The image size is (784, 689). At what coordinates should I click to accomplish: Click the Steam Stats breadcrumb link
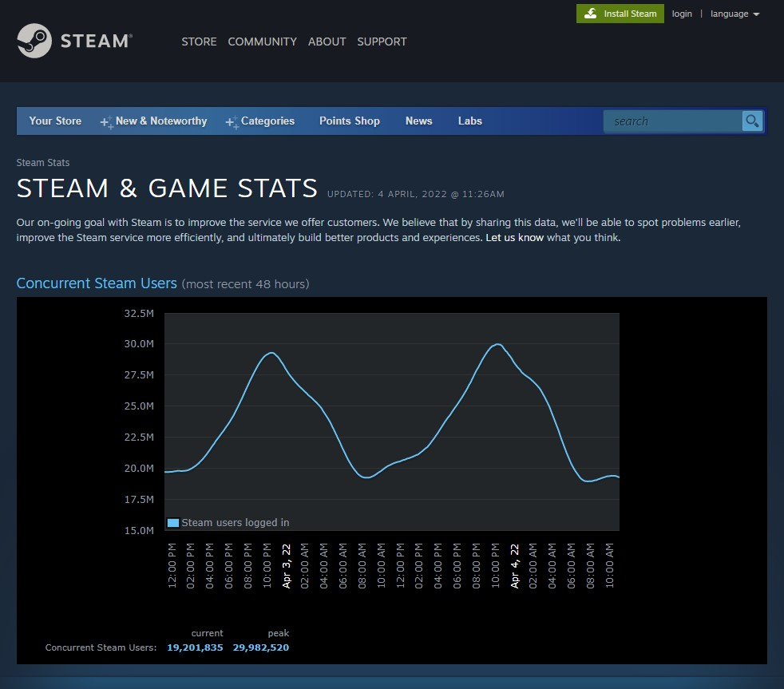(43, 163)
